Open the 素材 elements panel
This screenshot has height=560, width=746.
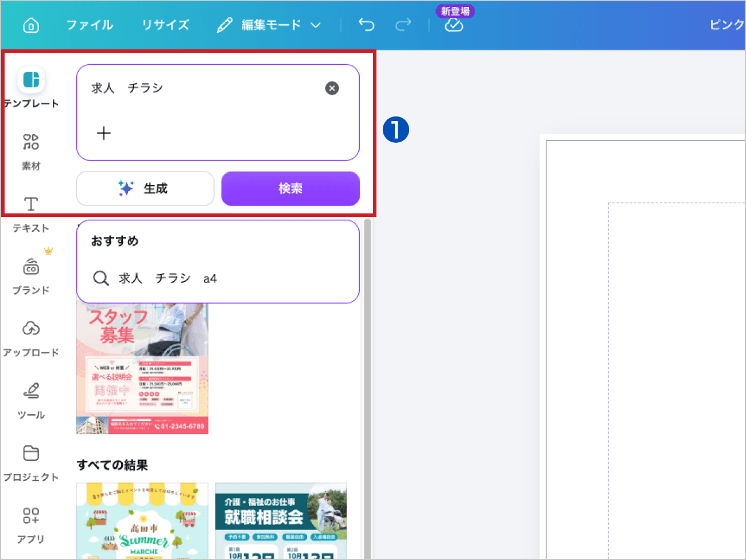pyautogui.click(x=31, y=152)
